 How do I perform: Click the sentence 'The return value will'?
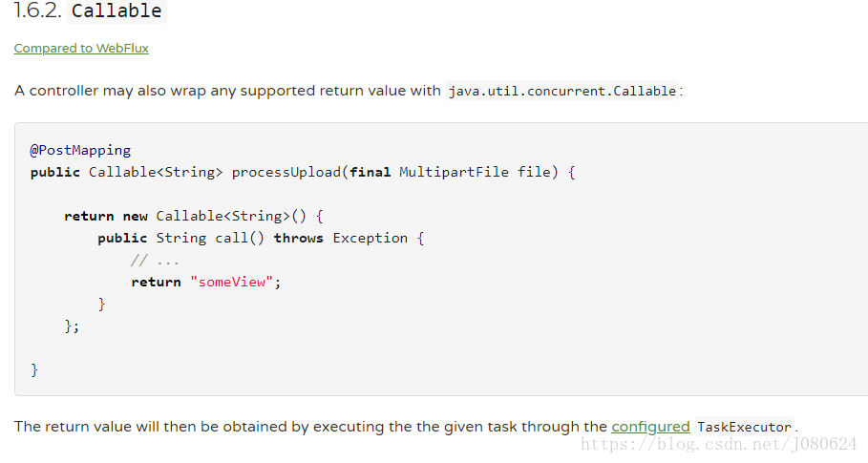[406, 427]
